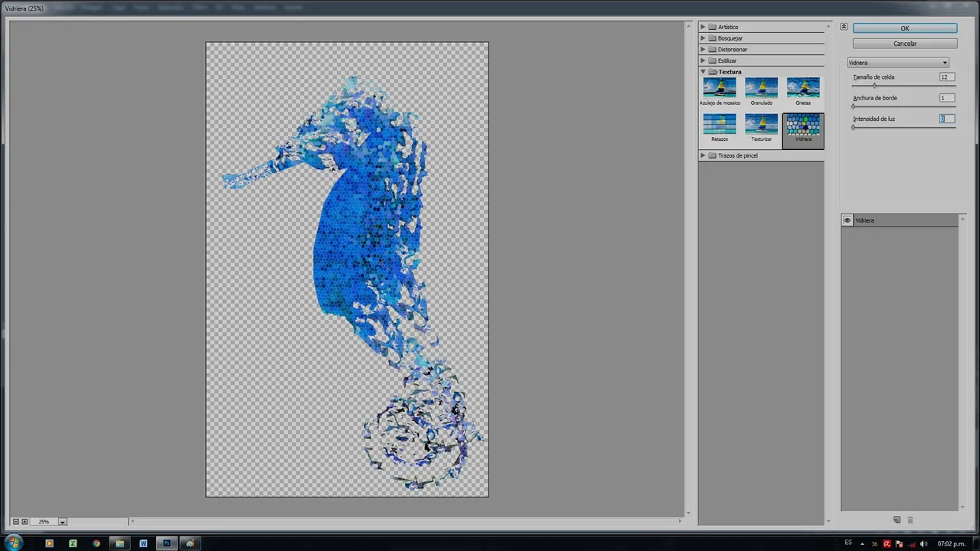This screenshot has height=551, width=980.
Task: Open the Windows Start menu
Action: point(14,543)
